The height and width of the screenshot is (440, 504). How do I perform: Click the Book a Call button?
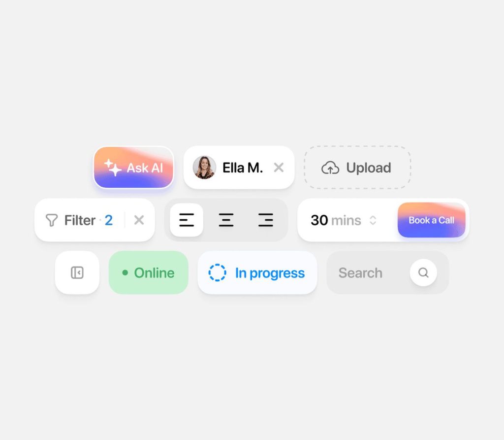431,220
